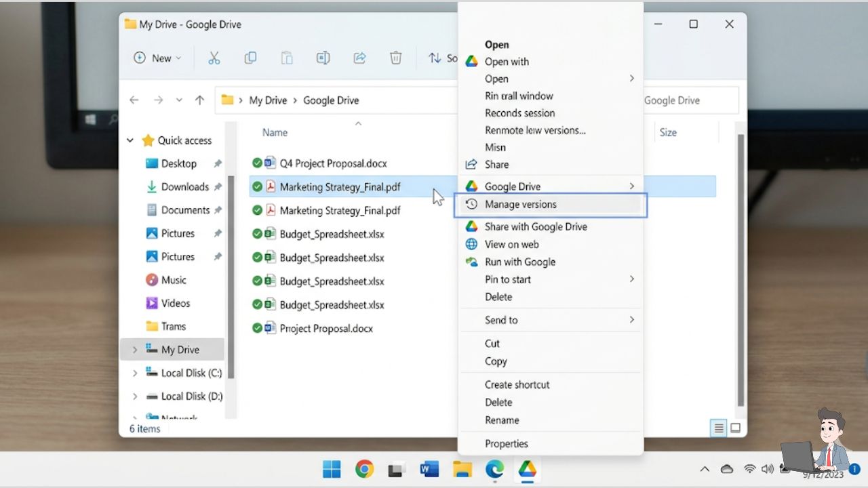This screenshot has height=488, width=868.
Task: Click the cloud tray icon
Action: point(727,469)
